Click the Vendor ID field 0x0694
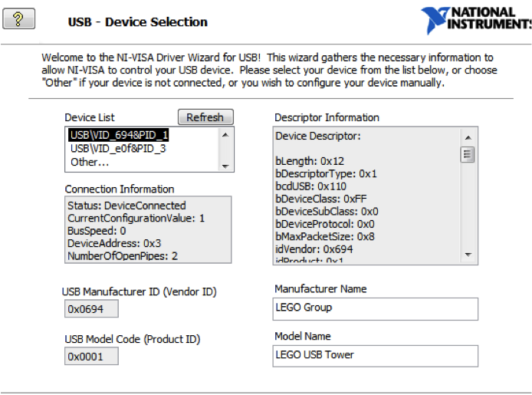532x395 pixels. [x=92, y=309]
